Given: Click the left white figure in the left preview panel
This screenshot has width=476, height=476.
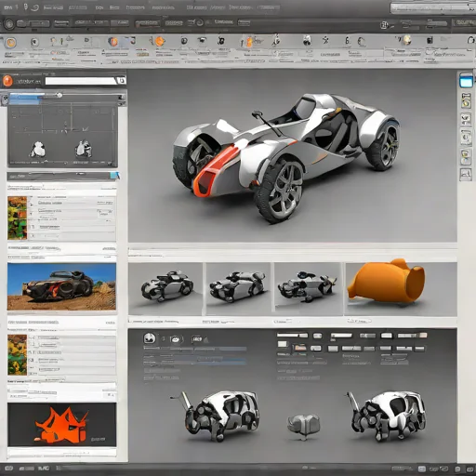Looking at the screenshot, I should (38, 150).
